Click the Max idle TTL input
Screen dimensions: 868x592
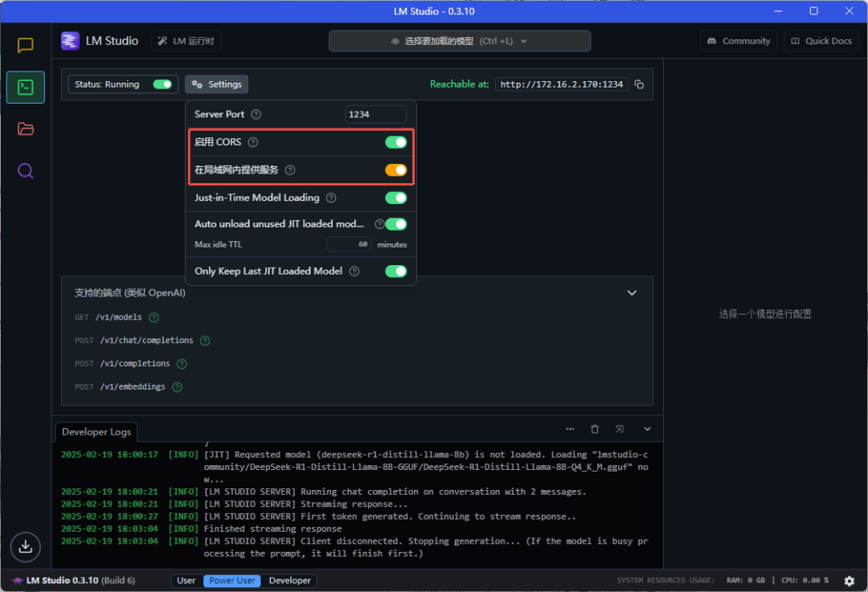[349, 244]
